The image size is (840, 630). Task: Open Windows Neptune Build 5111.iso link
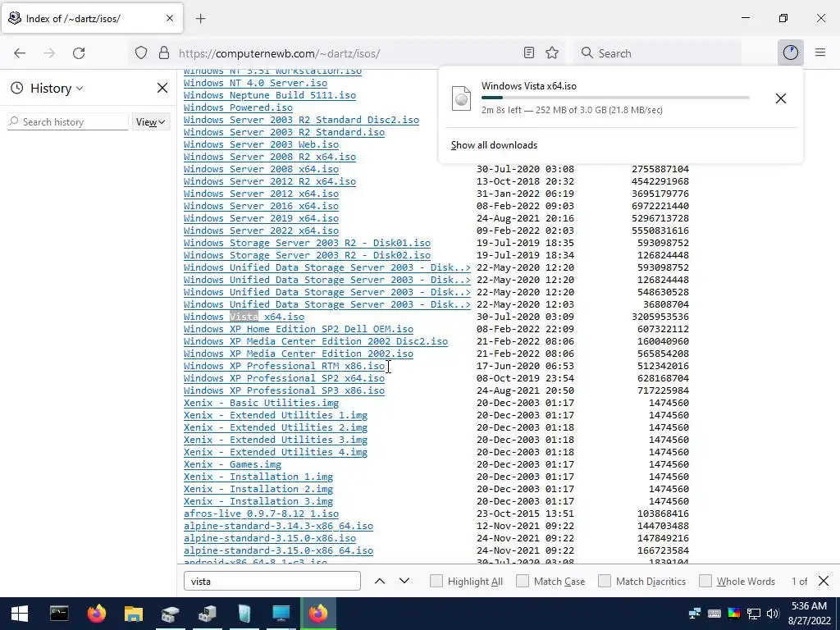(x=269, y=95)
